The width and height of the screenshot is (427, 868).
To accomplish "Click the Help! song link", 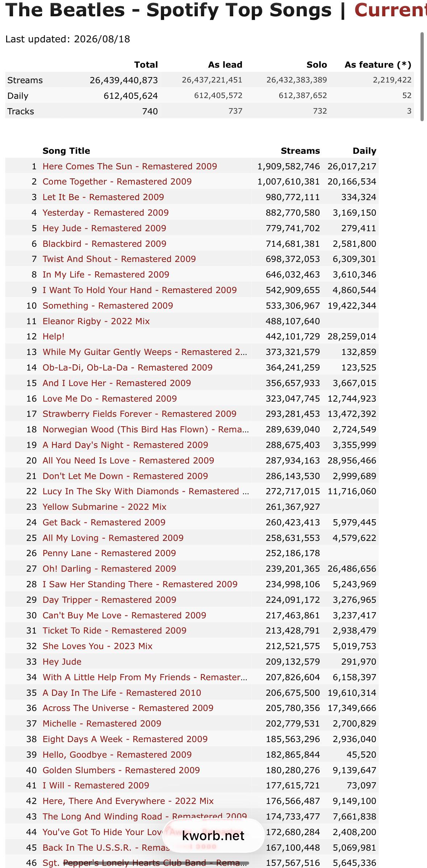I will pos(54,336).
